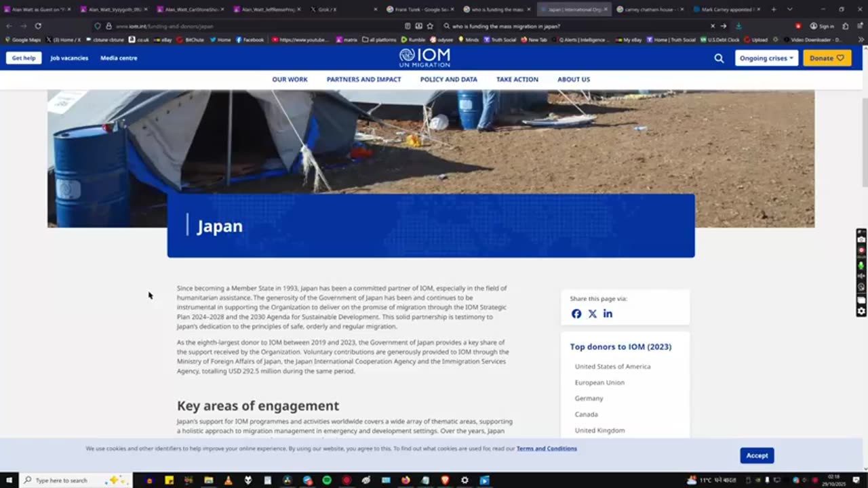Select "European Union" donor entry
The width and height of the screenshot is (868, 488).
pos(599,383)
